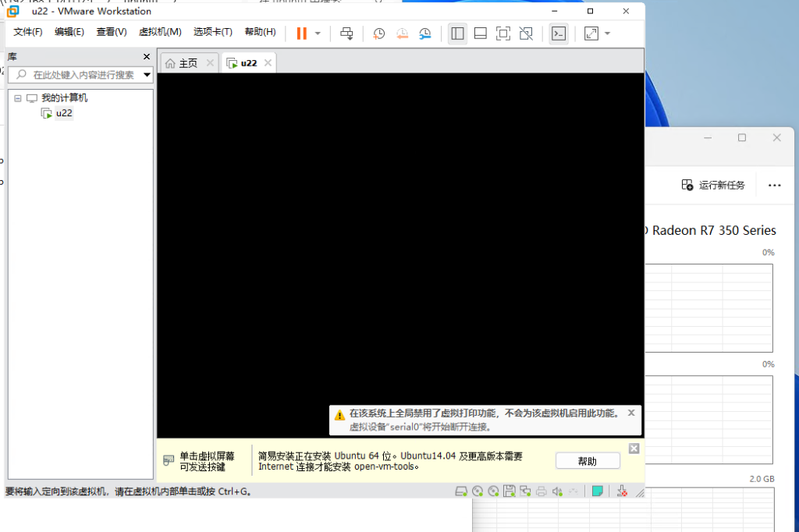Click Send Ctrl+Alt+Del toolbar icon

346,34
